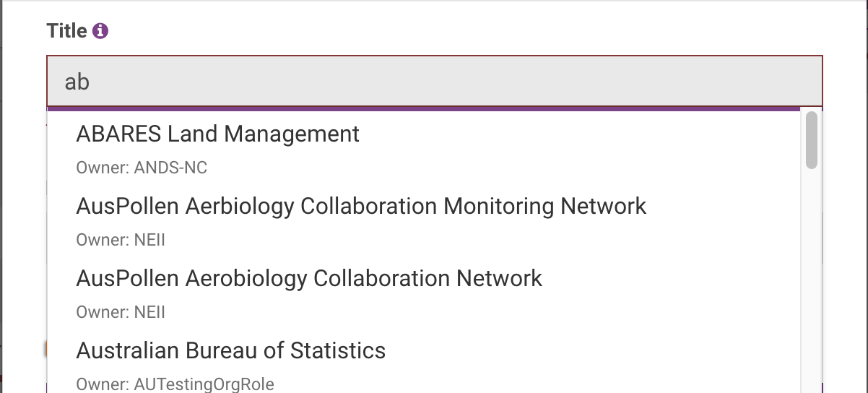Click Owner: NEII under the Monitoring Network entry
The image size is (868, 393).
pos(121,241)
